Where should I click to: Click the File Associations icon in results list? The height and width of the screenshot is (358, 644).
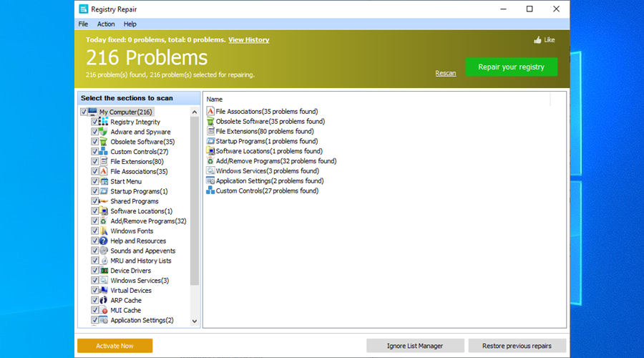pyautogui.click(x=210, y=112)
